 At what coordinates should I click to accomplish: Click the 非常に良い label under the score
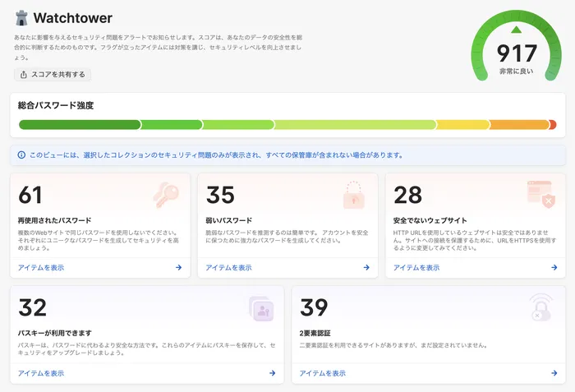517,71
